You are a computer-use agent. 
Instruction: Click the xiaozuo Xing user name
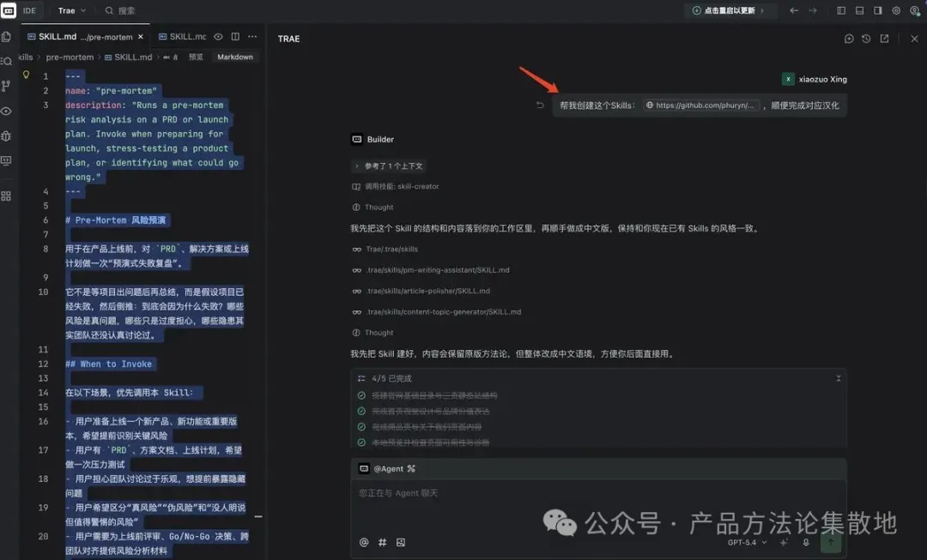pyautogui.click(x=822, y=79)
